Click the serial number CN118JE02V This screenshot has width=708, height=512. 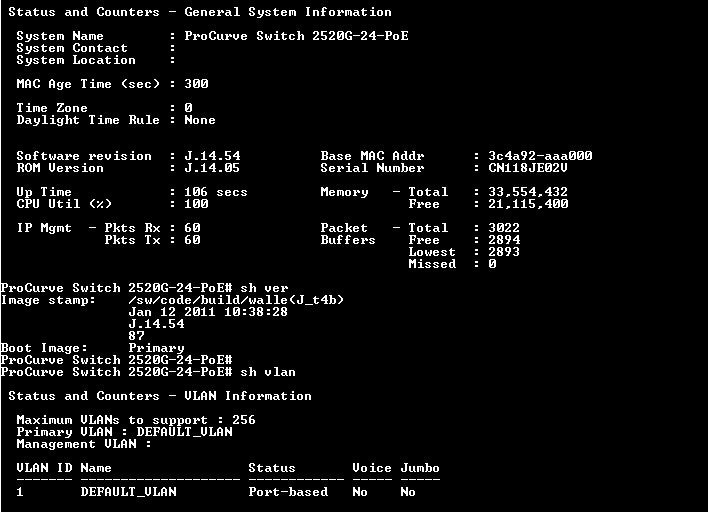pos(528,168)
